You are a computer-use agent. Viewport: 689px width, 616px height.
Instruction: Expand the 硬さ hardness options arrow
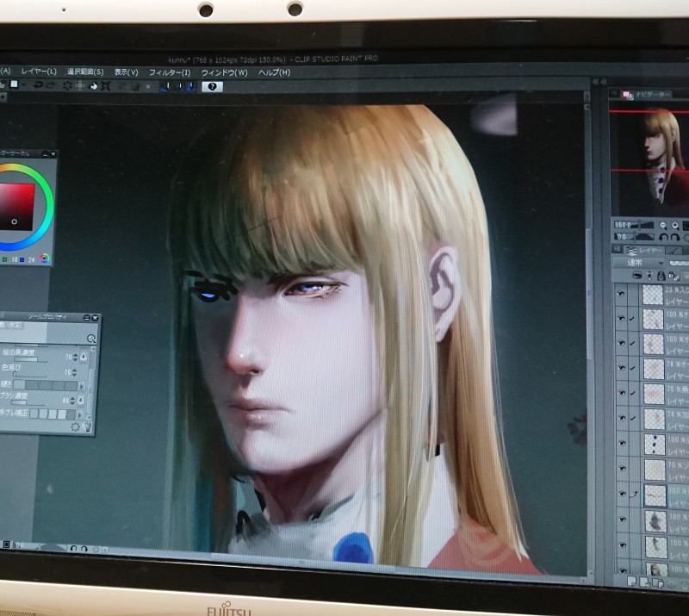[81, 387]
